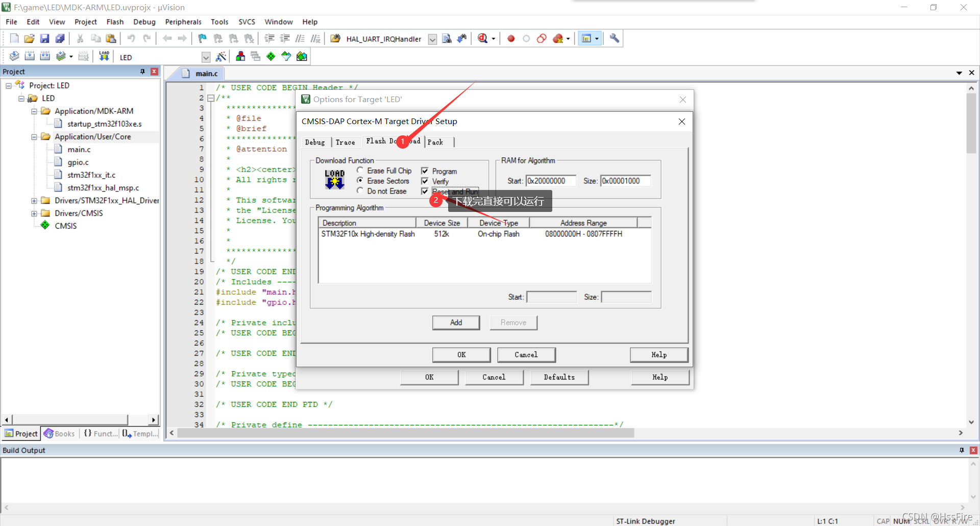Toggle the Reset and Run checkbox
This screenshot has width=980, height=526.
coord(425,191)
